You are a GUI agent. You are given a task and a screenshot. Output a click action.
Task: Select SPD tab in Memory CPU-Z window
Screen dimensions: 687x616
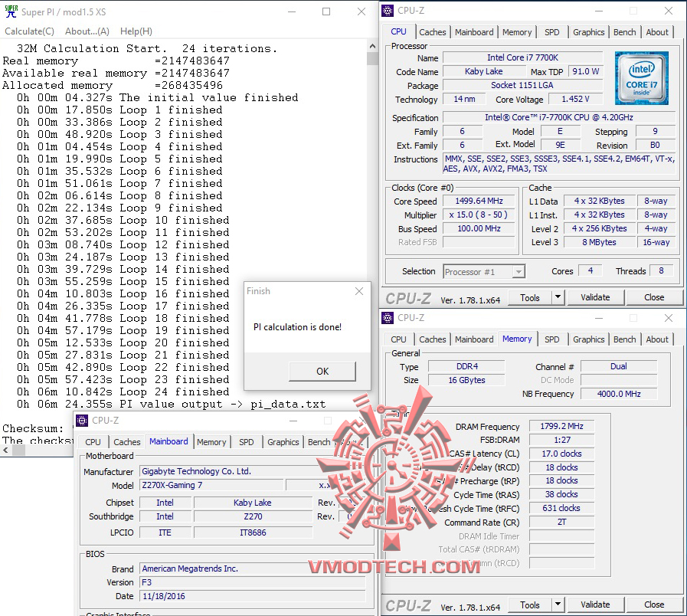[x=551, y=339]
